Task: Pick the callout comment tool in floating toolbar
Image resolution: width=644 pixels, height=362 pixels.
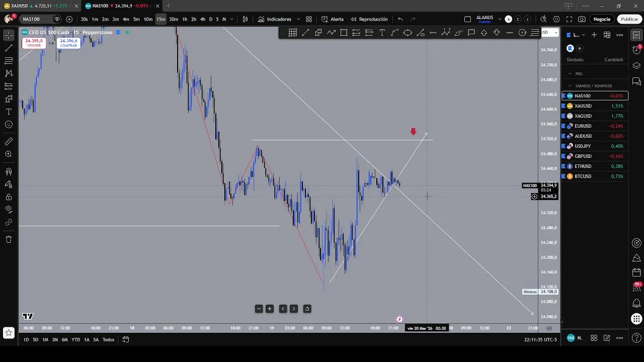Action: [x=471, y=33]
